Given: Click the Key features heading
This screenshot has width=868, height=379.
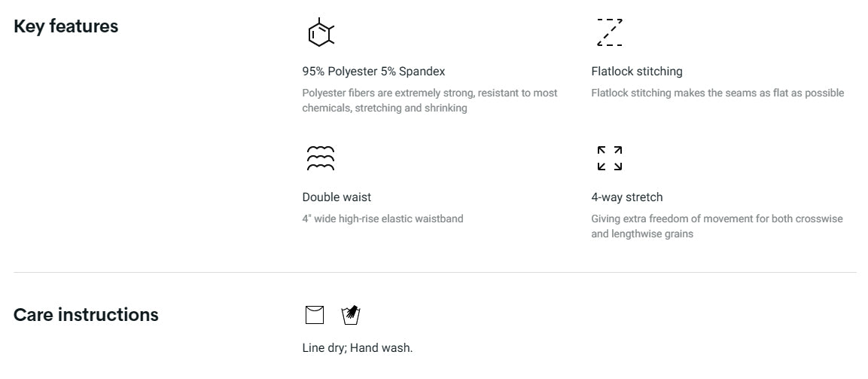Looking at the screenshot, I should [66, 26].
